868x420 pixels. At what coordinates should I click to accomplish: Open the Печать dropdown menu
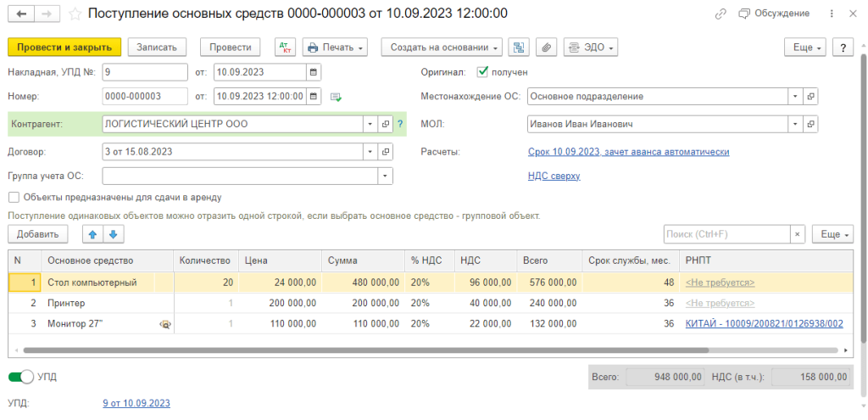334,48
